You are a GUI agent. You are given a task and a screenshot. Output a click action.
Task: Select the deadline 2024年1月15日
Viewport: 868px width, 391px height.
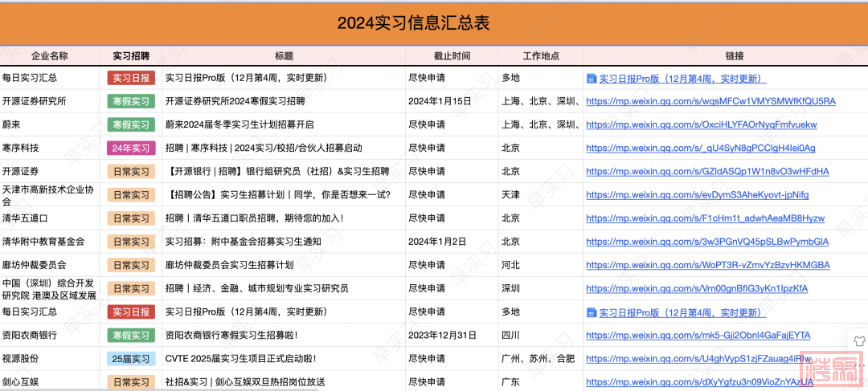tap(440, 102)
